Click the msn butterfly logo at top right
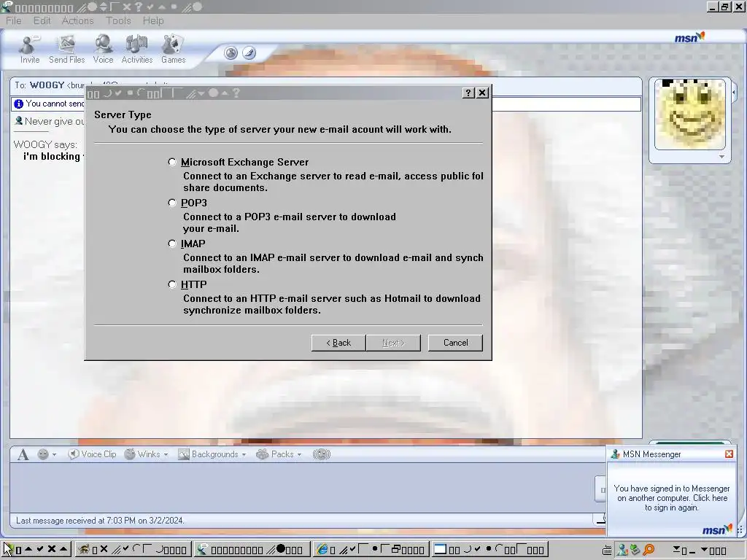 pos(689,37)
